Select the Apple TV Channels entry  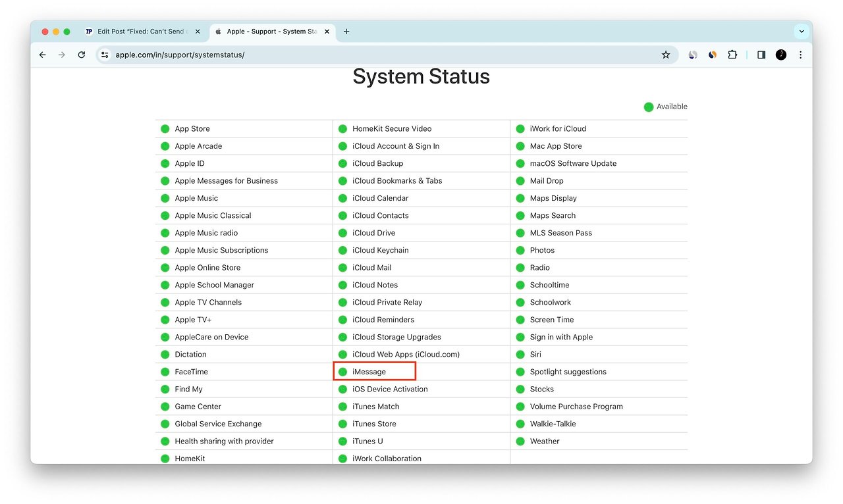coord(244,303)
